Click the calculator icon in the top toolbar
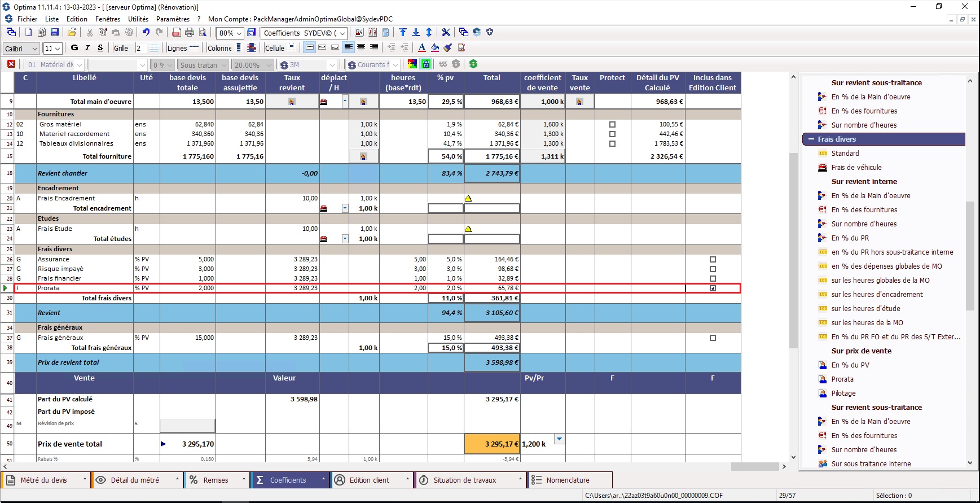 pos(386,32)
